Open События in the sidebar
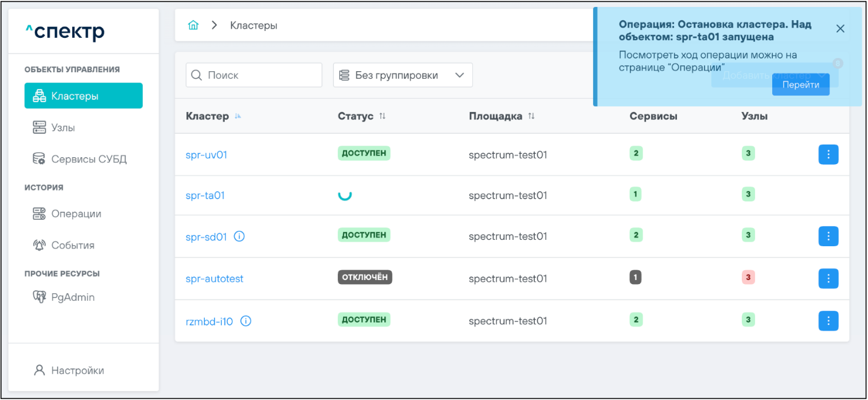The height and width of the screenshot is (400, 868). (72, 245)
